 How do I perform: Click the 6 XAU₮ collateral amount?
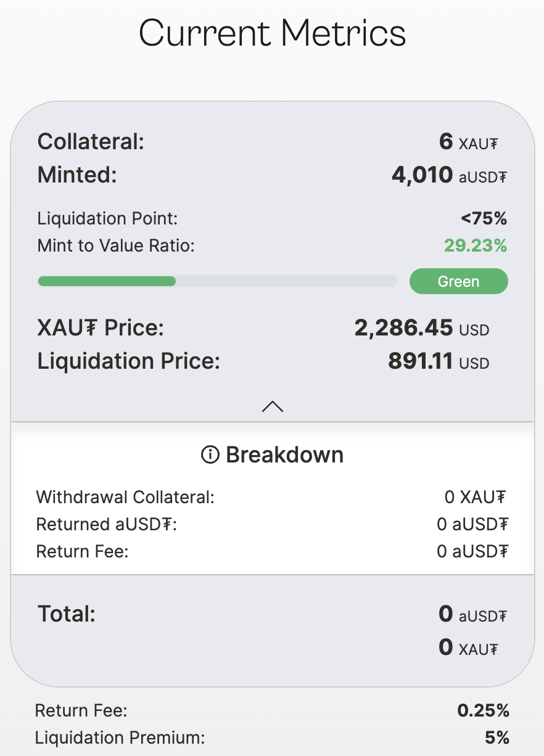468,142
